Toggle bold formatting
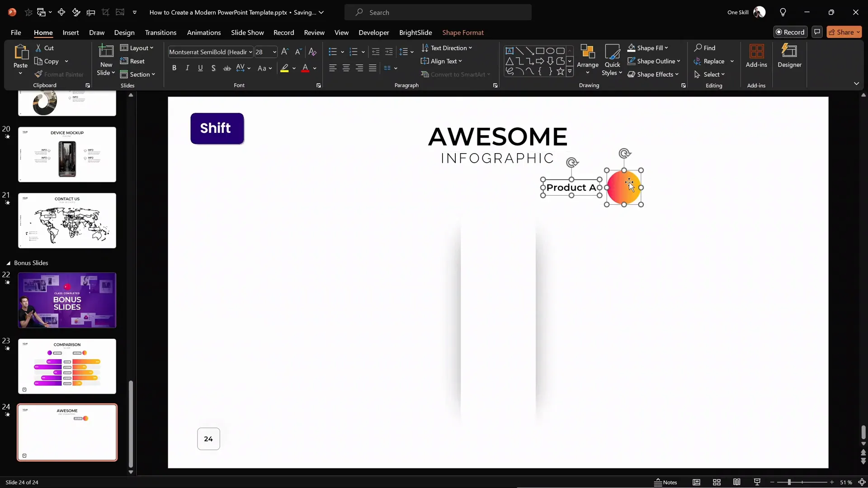868x488 pixels. (174, 68)
